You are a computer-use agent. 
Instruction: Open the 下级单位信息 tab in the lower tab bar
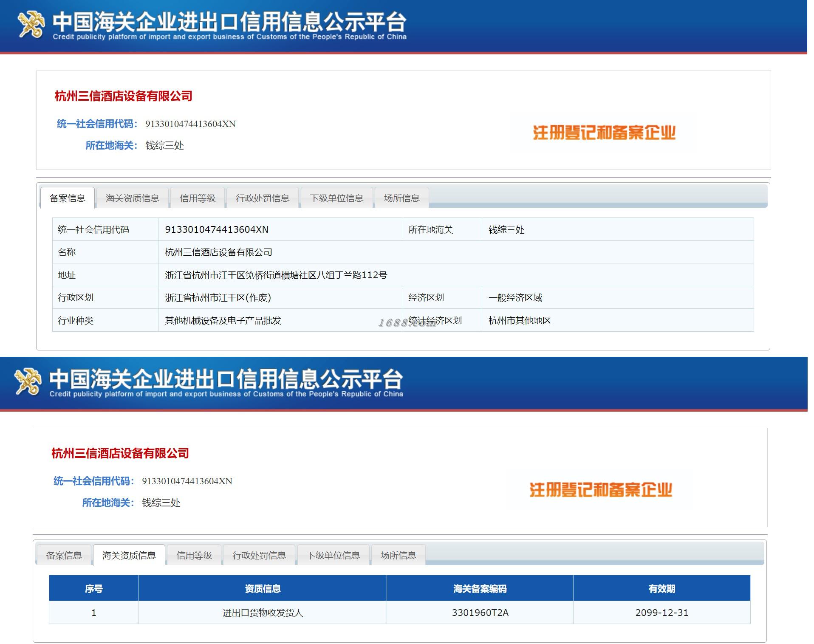[x=333, y=555]
